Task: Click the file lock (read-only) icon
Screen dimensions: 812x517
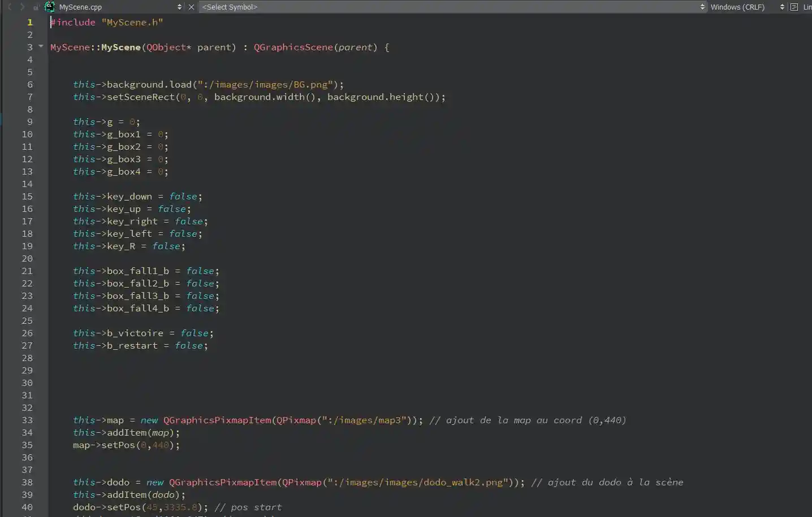Action: pos(36,7)
